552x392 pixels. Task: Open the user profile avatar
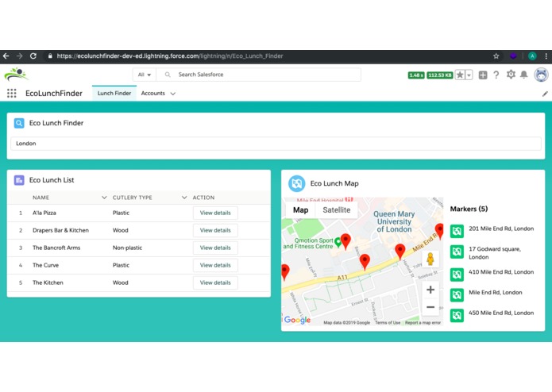pyautogui.click(x=541, y=75)
